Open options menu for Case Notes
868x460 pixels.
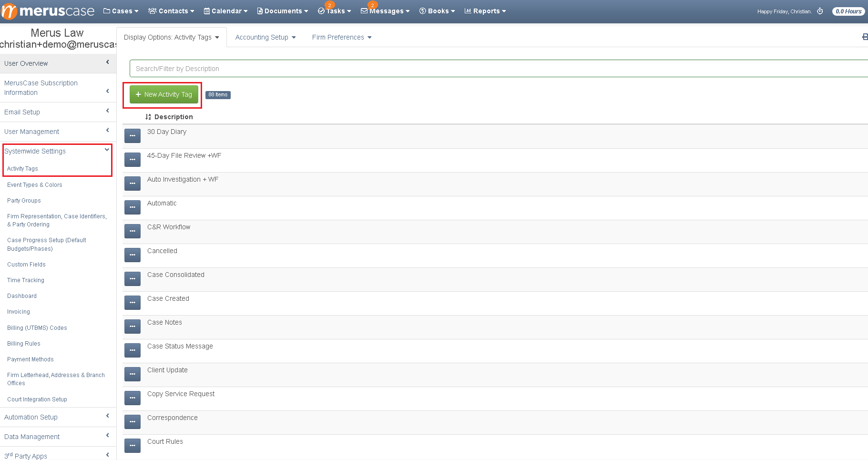133,327
